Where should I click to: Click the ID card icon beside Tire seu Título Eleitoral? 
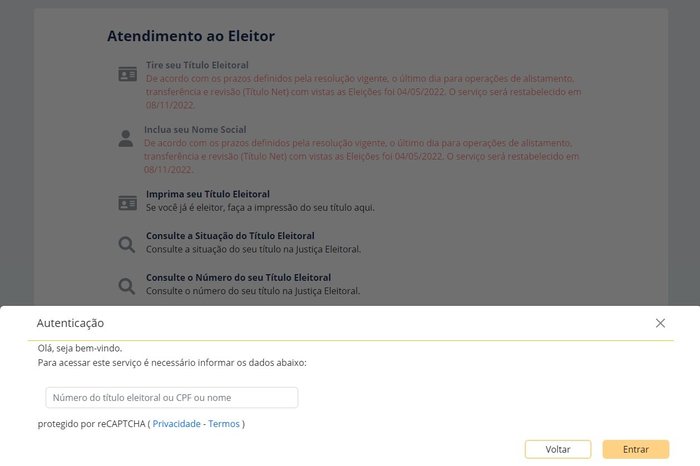(x=128, y=74)
